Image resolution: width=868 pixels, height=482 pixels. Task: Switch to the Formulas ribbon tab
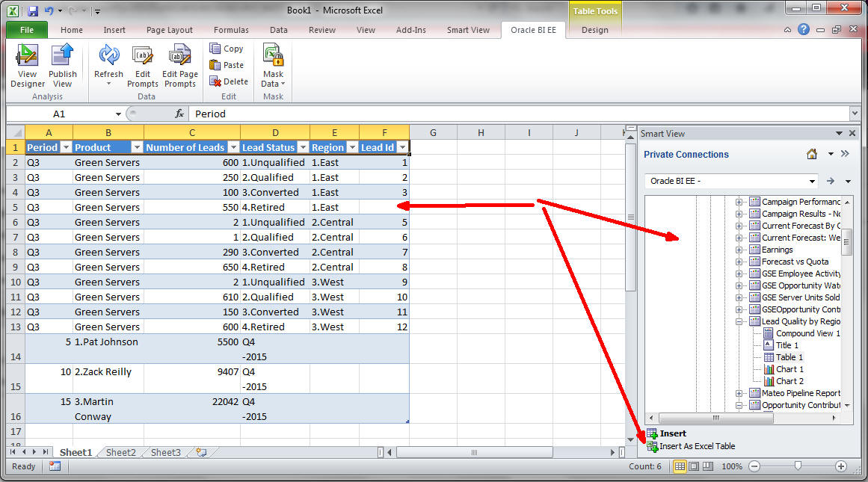tap(231, 30)
